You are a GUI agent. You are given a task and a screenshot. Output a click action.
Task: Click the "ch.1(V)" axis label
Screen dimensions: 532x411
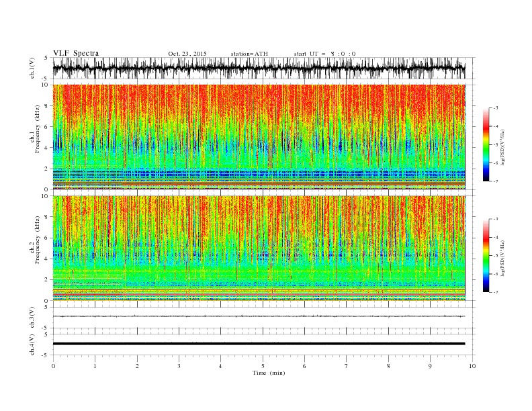(32, 68)
